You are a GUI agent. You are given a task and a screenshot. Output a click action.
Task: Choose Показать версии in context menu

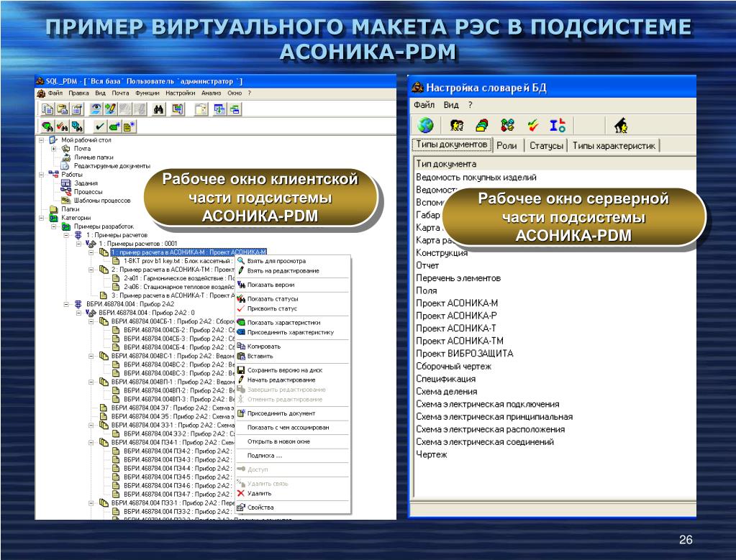(x=271, y=285)
